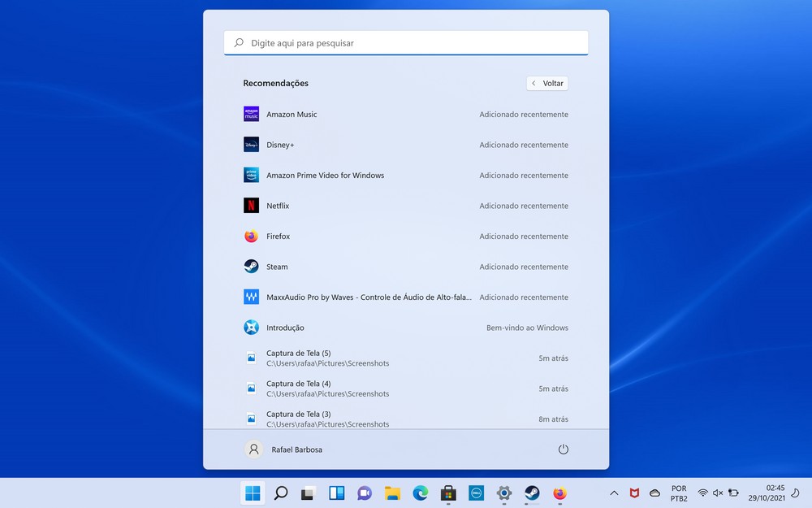
Task: Open Introdução welcome to Windows item
Action: coord(285,328)
